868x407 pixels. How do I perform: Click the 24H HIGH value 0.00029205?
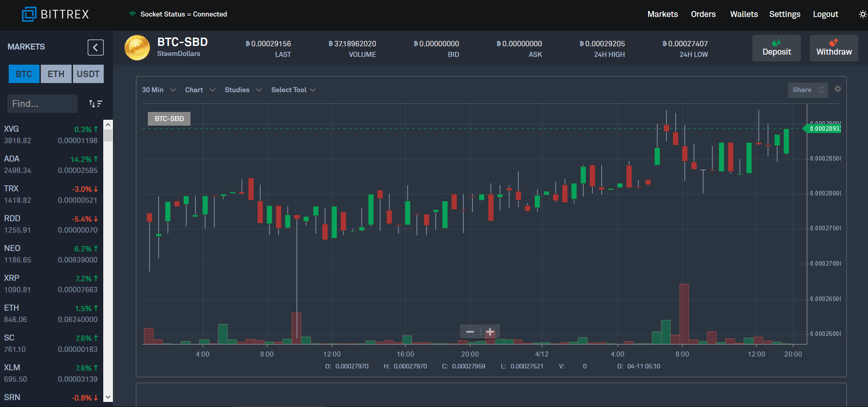pos(602,44)
